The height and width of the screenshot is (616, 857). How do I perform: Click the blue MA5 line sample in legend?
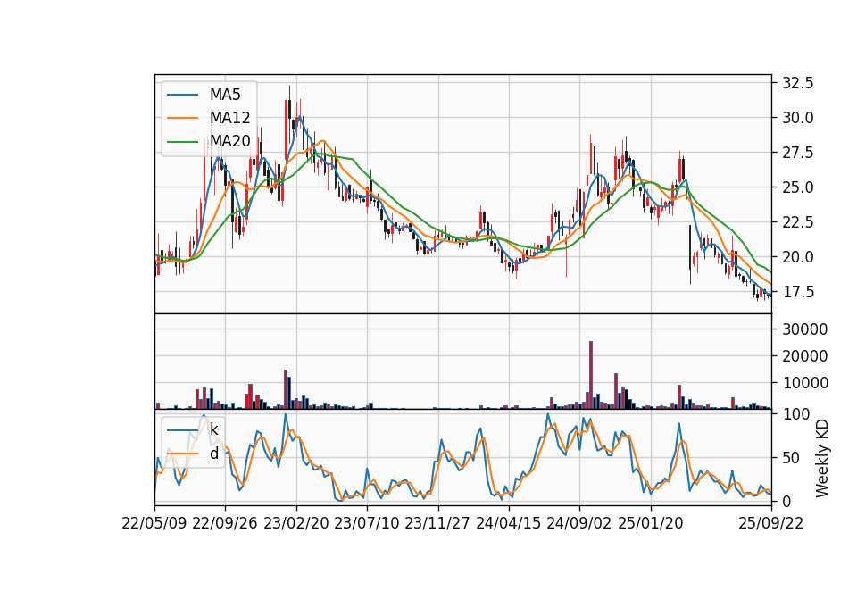pyautogui.click(x=182, y=95)
